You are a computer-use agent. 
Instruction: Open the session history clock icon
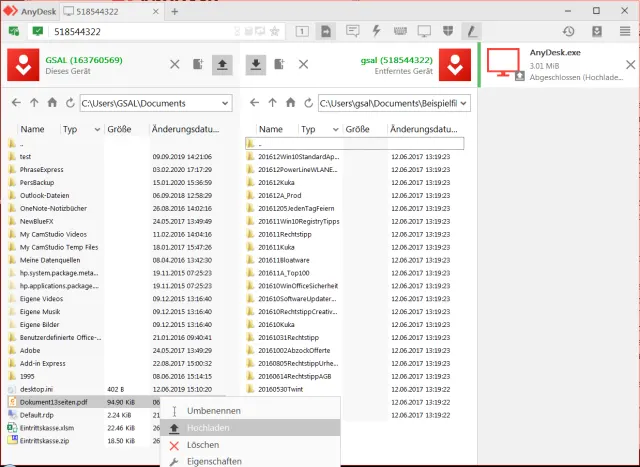[x=568, y=32]
